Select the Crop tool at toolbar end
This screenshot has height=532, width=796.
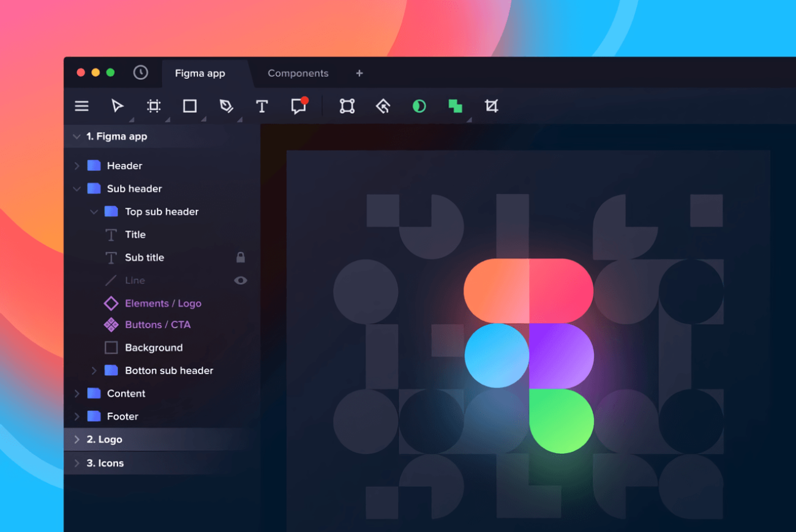click(491, 106)
